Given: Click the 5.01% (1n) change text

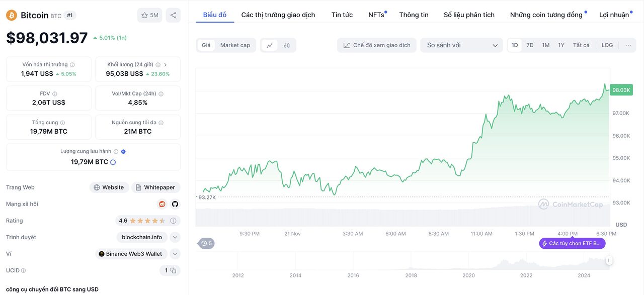Looking at the screenshot, I should (x=110, y=38).
